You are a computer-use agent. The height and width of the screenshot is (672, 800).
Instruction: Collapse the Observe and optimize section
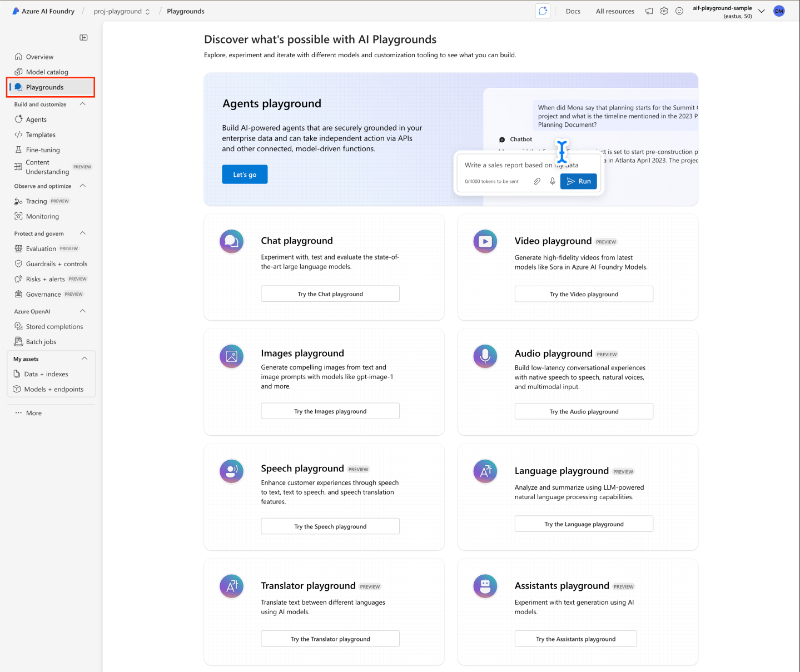tap(83, 186)
